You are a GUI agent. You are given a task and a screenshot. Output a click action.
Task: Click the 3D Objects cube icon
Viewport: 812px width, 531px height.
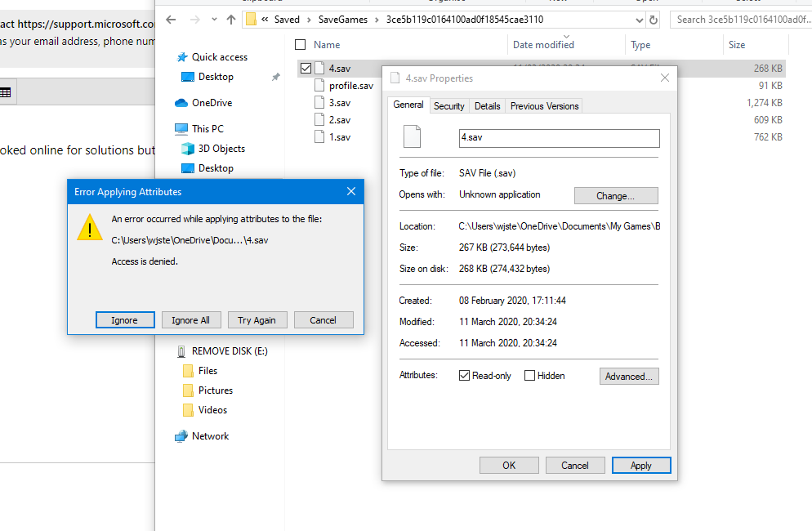[188, 149]
